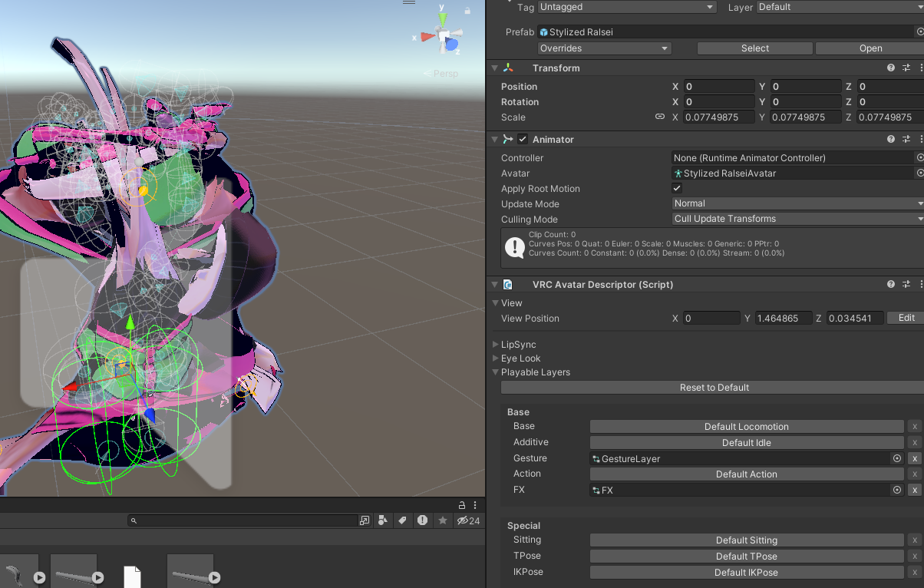Click Search by Type filter icon

tap(384, 520)
